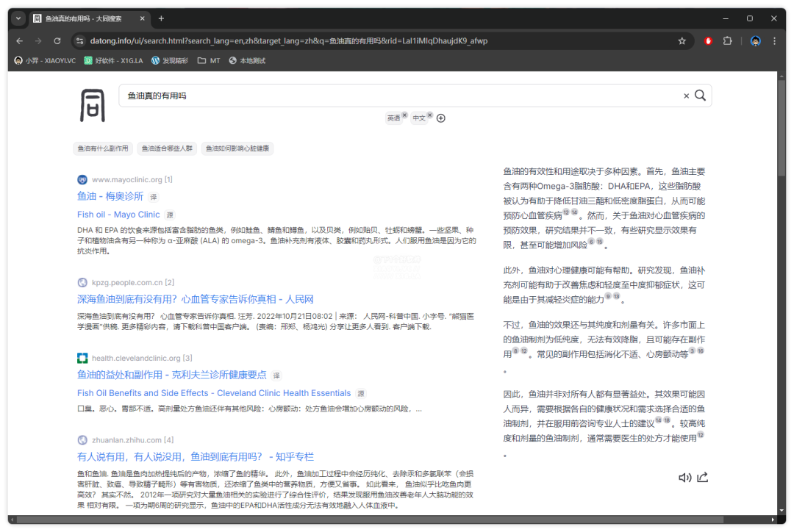Share the AI answer summary
Screen dimensions: 794x532
pos(703,478)
